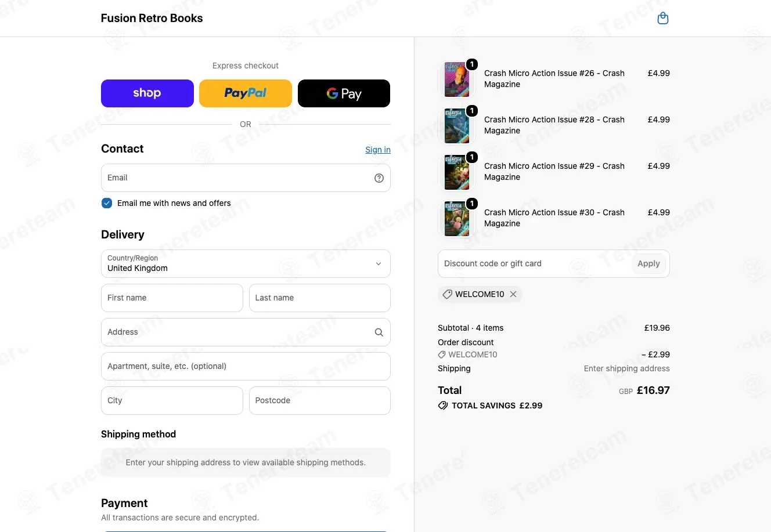Apply the discount code

click(648, 263)
